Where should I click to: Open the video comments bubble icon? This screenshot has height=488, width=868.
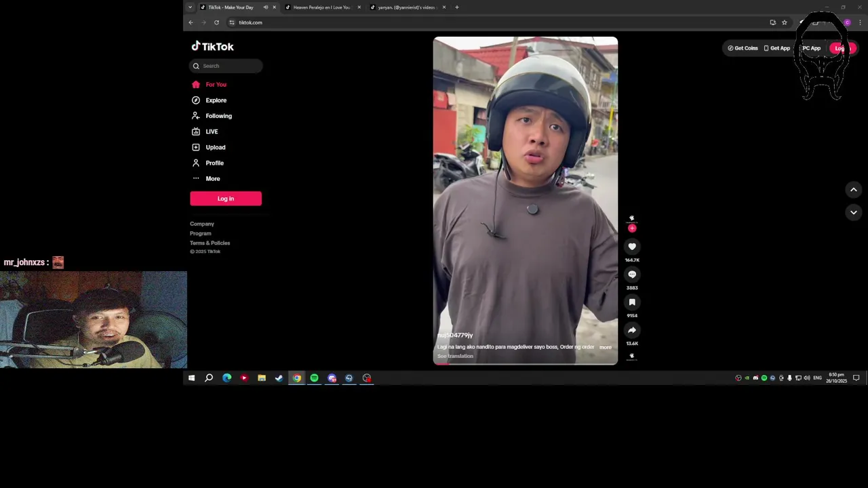(x=632, y=274)
